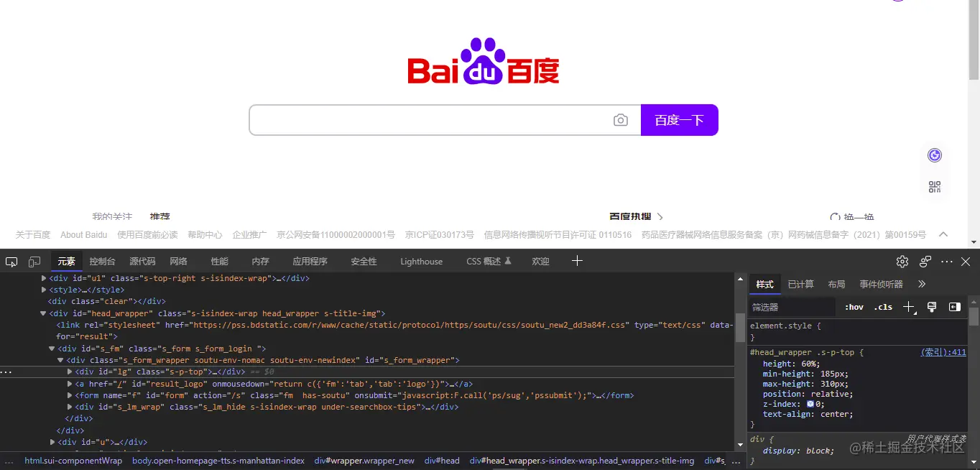Open the 事件侦听器 tab
This screenshot has width=980, height=470.
(x=881, y=284)
